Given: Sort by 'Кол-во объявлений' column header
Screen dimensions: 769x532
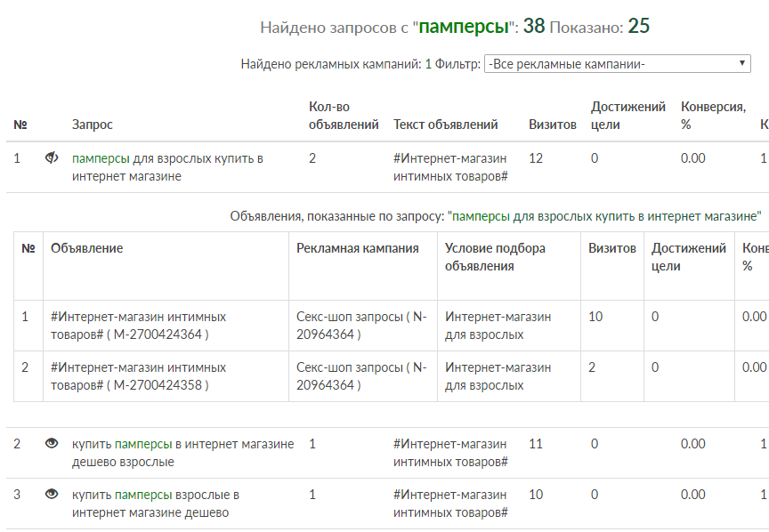Looking at the screenshot, I should [x=344, y=116].
